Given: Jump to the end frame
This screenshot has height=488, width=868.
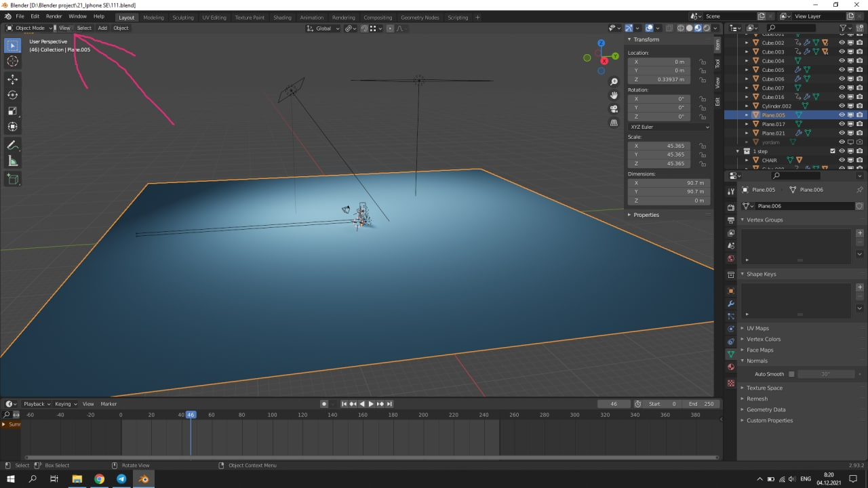Looking at the screenshot, I should pyautogui.click(x=389, y=404).
